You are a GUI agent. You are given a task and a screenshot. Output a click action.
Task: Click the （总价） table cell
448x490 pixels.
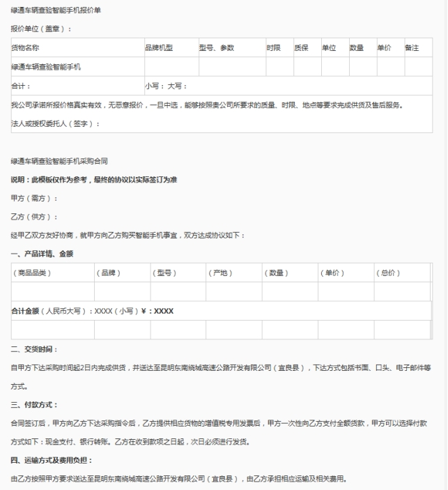pyautogui.click(x=387, y=273)
